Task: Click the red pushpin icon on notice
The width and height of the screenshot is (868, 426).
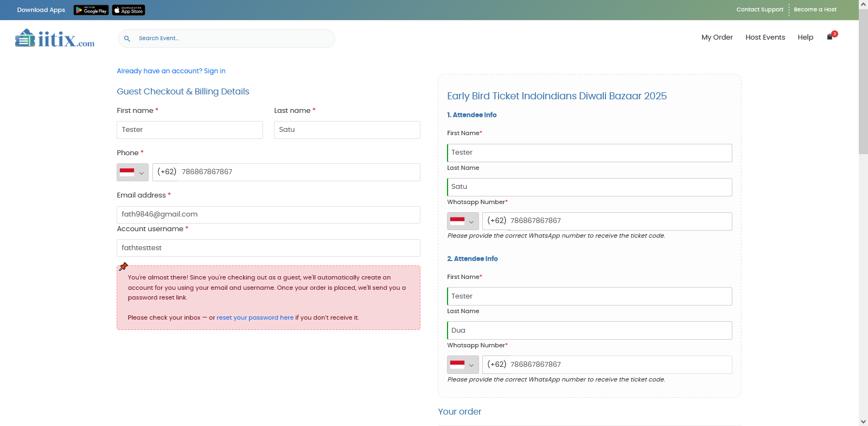Action: 124,266
